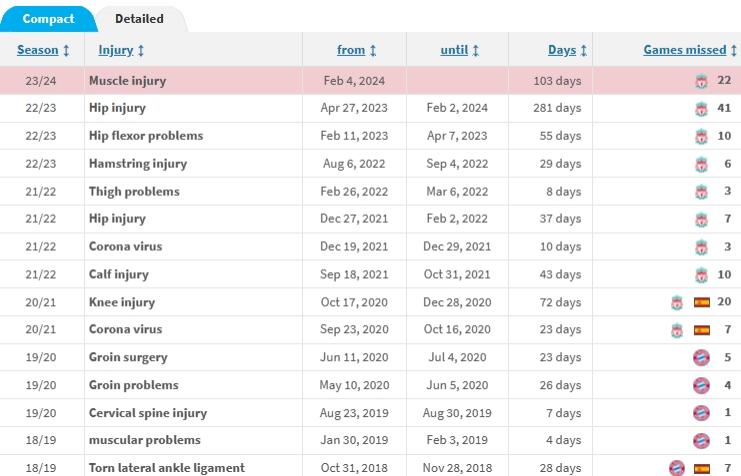The height and width of the screenshot is (476, 741).
Task: Click Liverpool crest in Calf injury row
Action: point(702,275)
